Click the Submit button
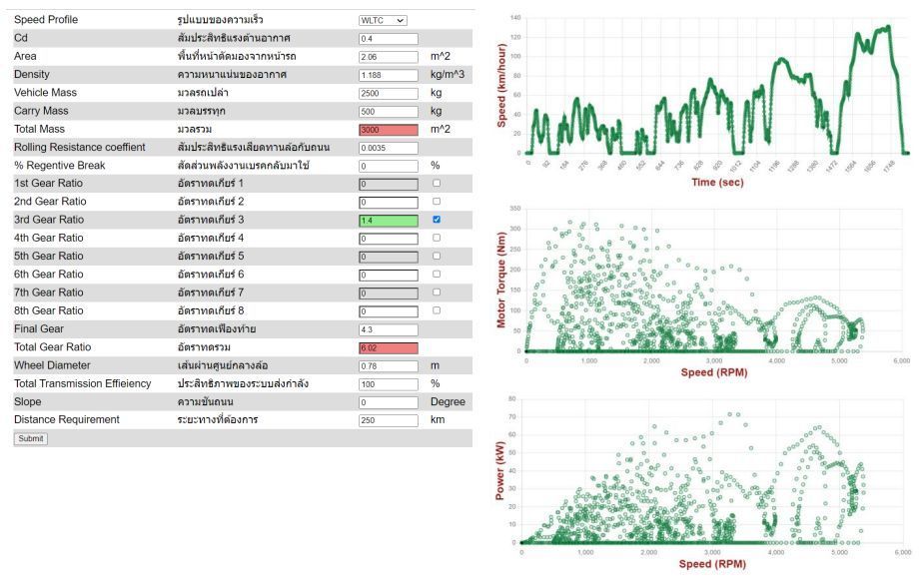This screenshot has width=924, height=584. click(30, 438)
